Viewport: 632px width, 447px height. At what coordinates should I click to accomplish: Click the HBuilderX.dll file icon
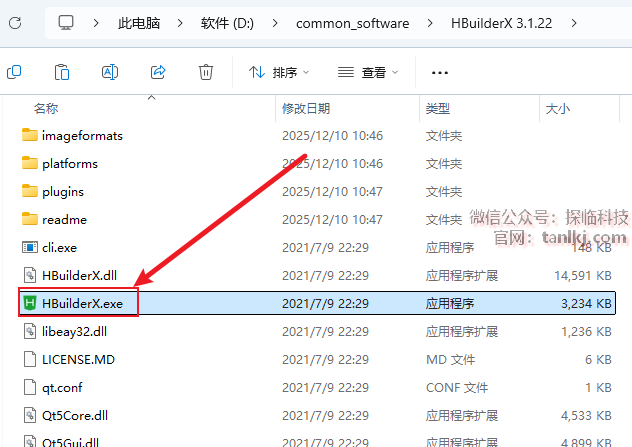coord(30,275)
